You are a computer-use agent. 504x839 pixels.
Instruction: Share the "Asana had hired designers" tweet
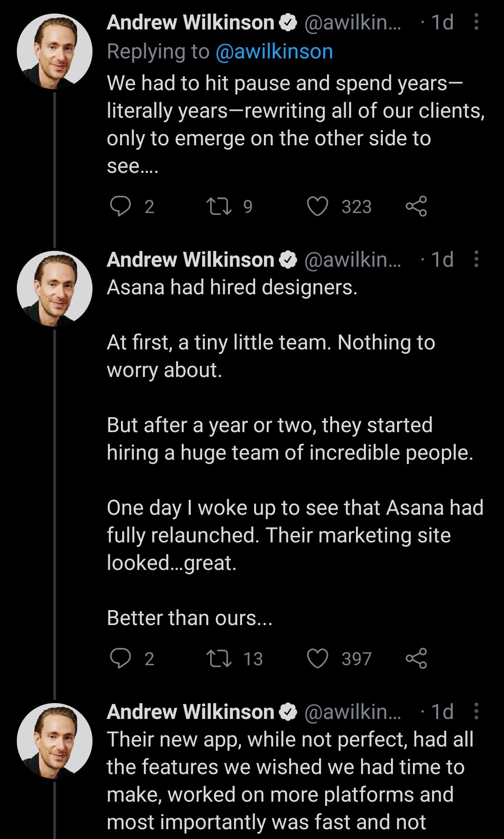(416, 658)
